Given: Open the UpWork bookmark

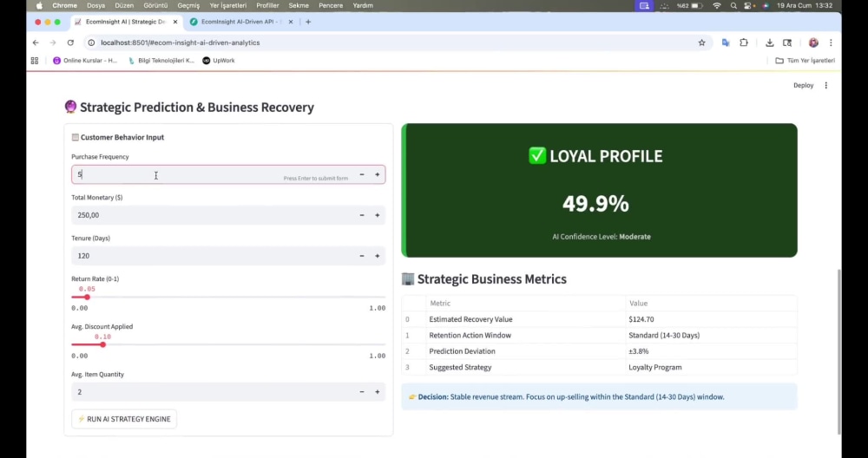Looking at the screenshot, I should [219, 61].
